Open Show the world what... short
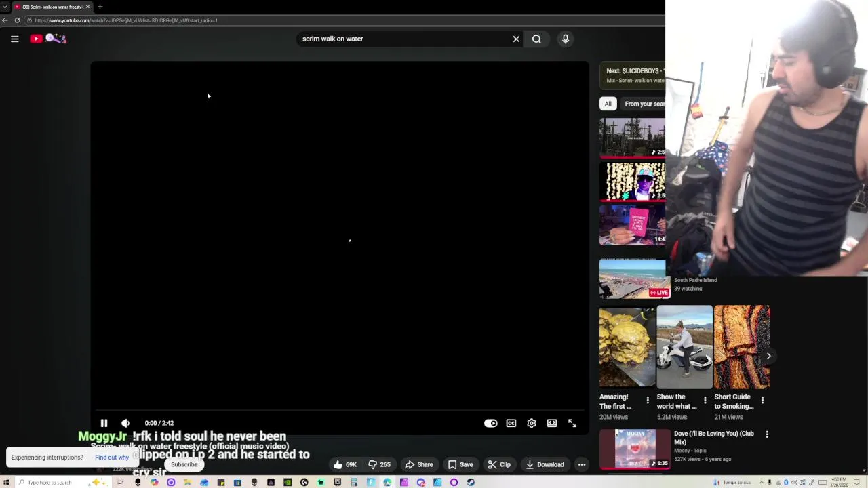 coord(685,346)
